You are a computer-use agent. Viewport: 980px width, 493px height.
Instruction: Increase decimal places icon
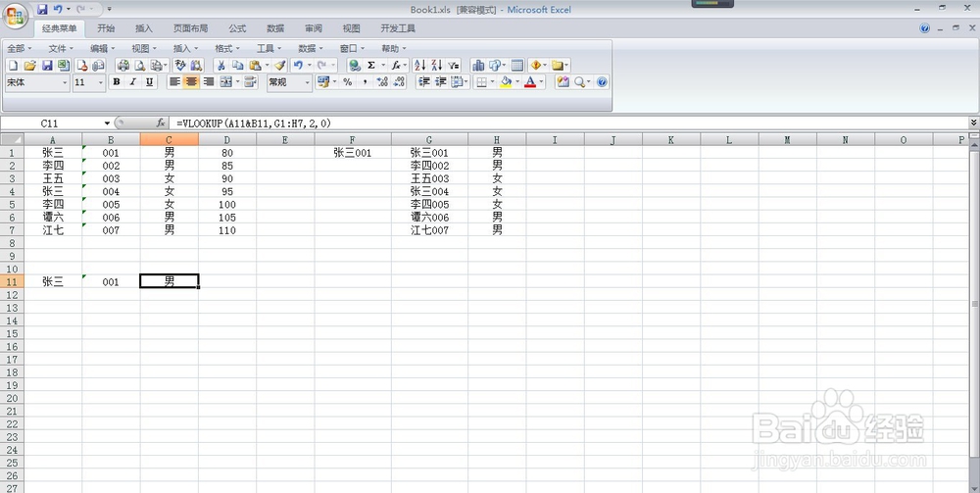382,82
